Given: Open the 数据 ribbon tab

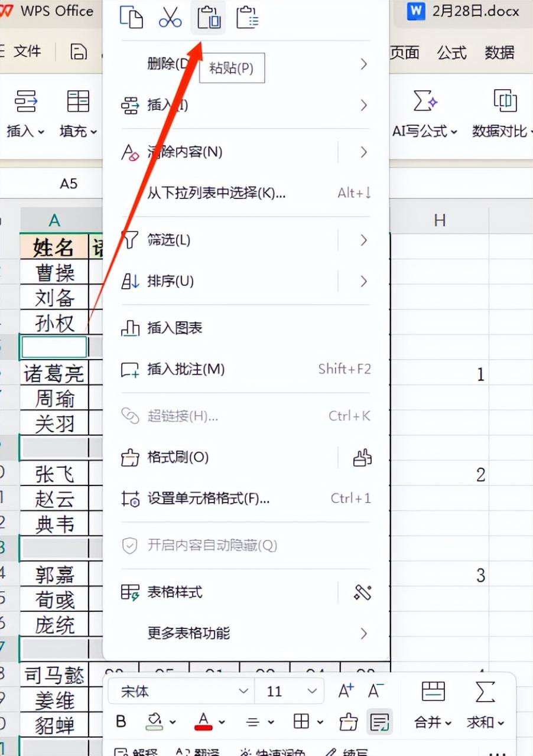Looking at the screenshot, I should (499, 53).
